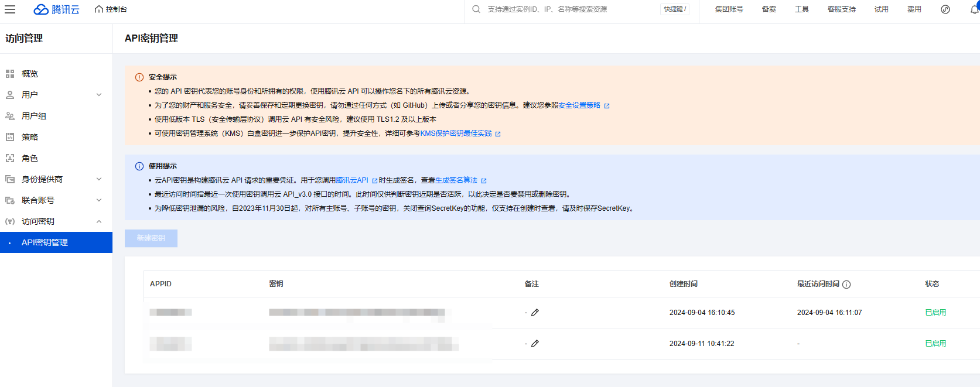980x387 pixels.
Task: Click the 新建密钥 button
Action: (151, 238)
